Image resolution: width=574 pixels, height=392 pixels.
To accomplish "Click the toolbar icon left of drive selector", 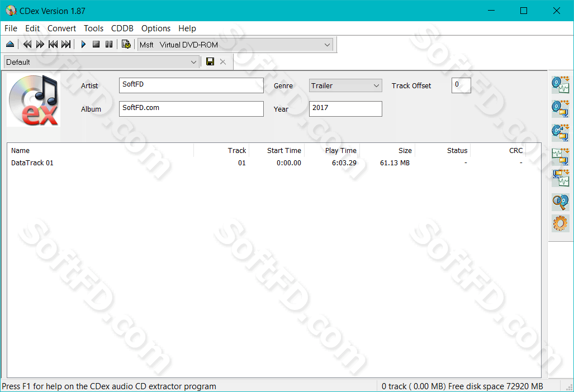I will click(126, 44).
